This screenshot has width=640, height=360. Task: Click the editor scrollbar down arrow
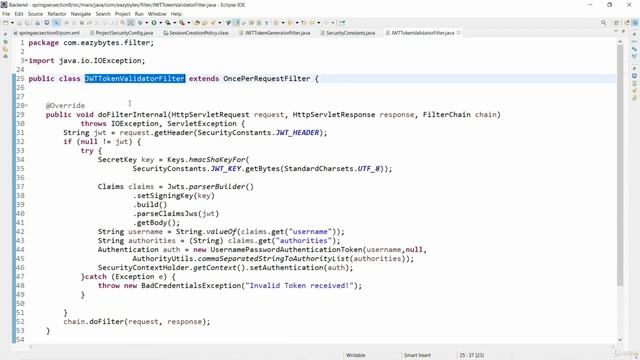pyautogui.click(x=620, y=340)
